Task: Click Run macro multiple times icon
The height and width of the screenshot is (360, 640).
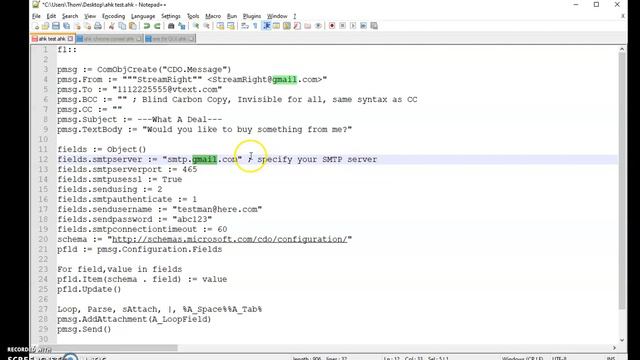Action: pyautogui.click(x=363, y=26)
